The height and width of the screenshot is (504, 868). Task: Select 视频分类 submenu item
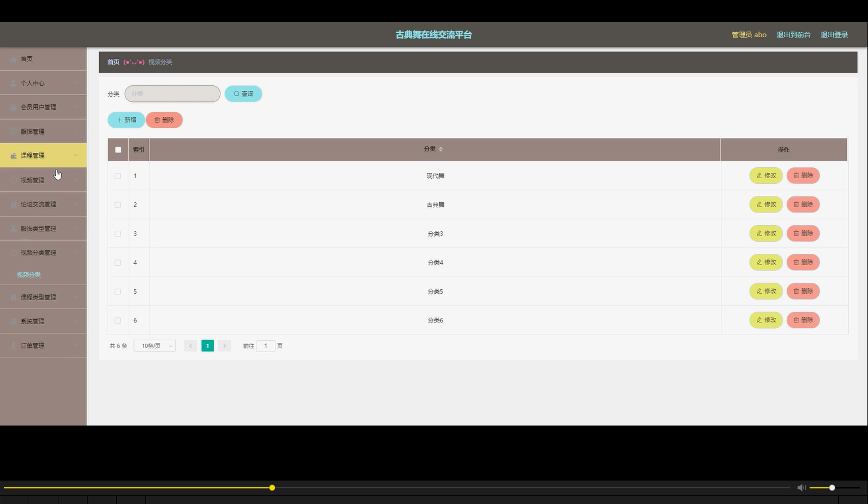[x=29, y=275]
